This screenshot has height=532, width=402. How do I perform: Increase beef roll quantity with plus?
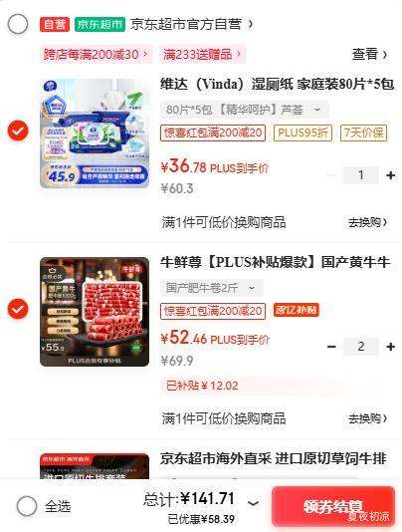(x=390, y=347)
